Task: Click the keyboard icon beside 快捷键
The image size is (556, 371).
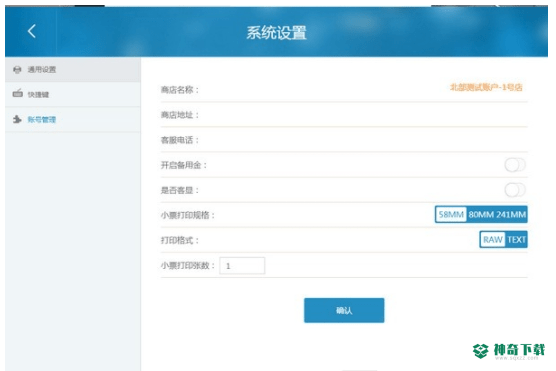Action: pyautogui.click(x=17, y=94)
